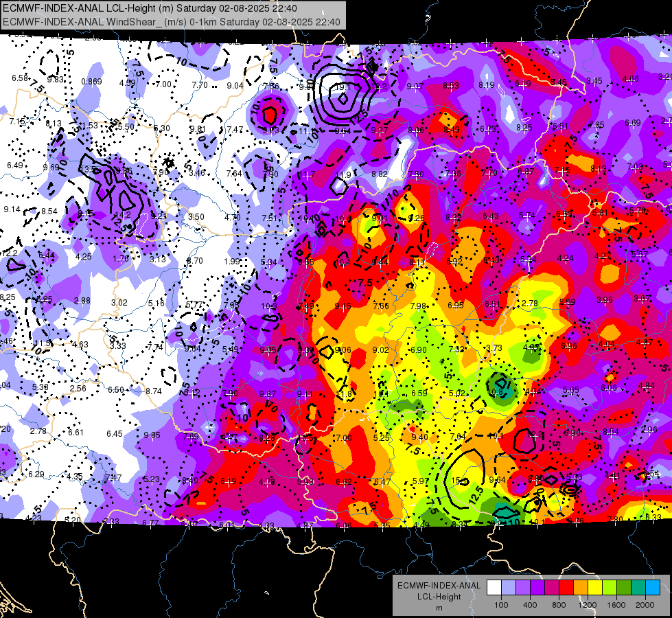This screenshot has height=618, width=672.
Task: Click the grid value '4.66'
Action: [630, 78]
